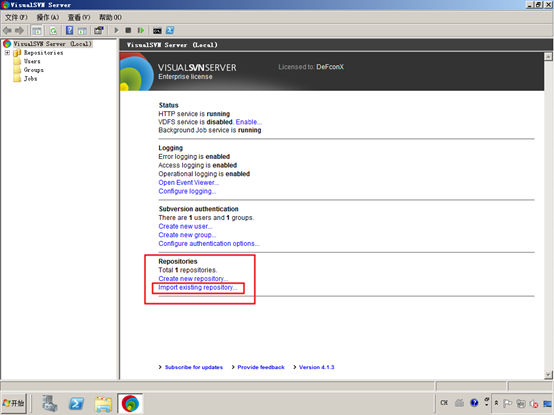554x415 pixels.
Task: Open command prompt toolbar icon
Action: coord(157,31)
